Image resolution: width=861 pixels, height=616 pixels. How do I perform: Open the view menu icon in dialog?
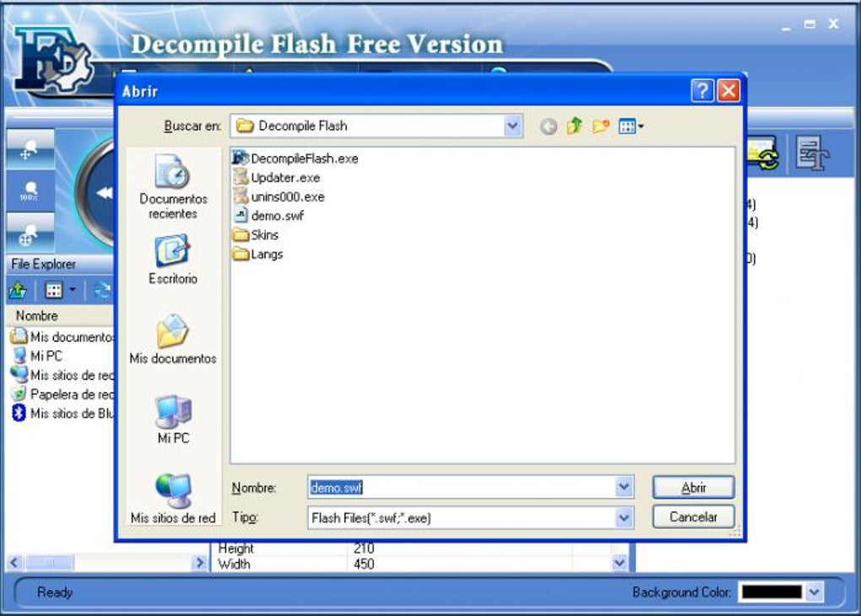click(x=631, y=127)
